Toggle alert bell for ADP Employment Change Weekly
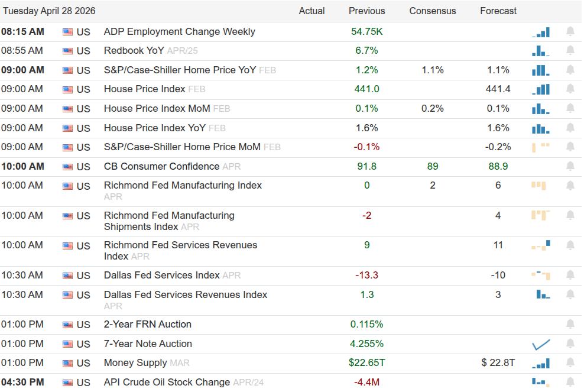 570,31
